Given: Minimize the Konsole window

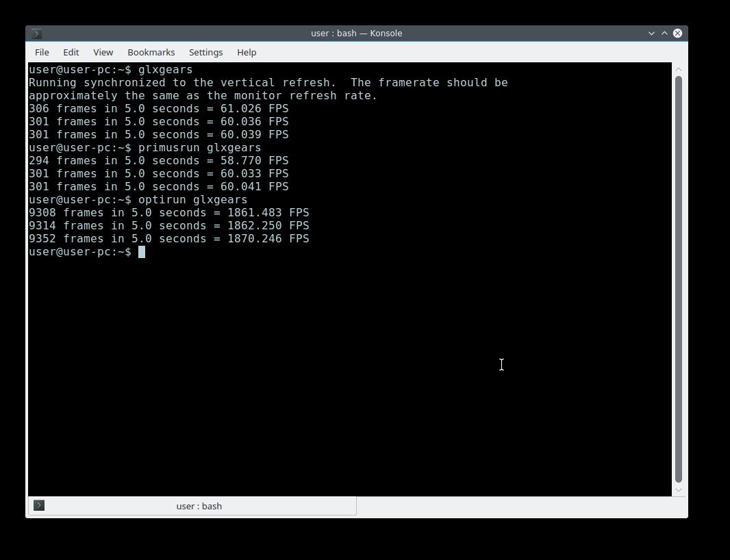Looking at the screenshot, I should pyautogui.click(x=651, y=33).
